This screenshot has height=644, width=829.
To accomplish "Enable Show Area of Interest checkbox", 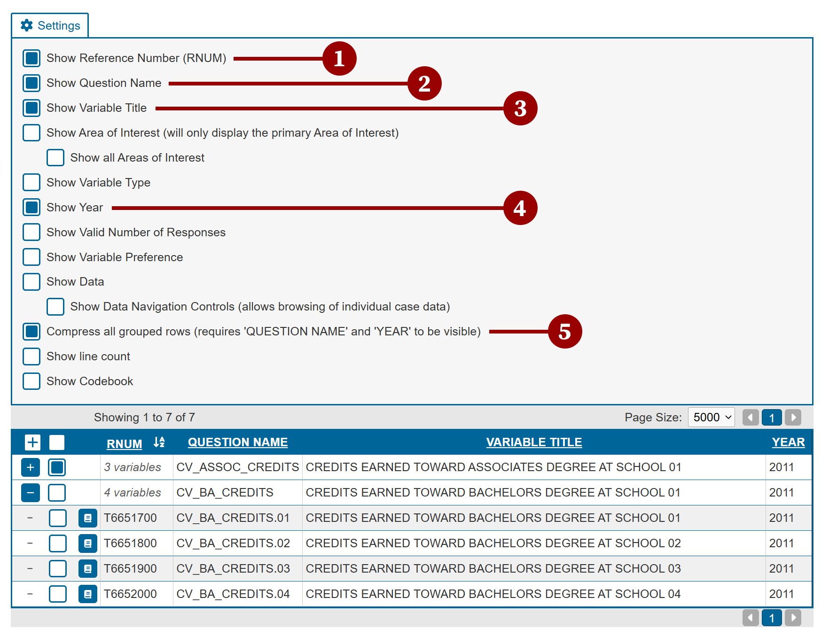I will coord(31,133).
